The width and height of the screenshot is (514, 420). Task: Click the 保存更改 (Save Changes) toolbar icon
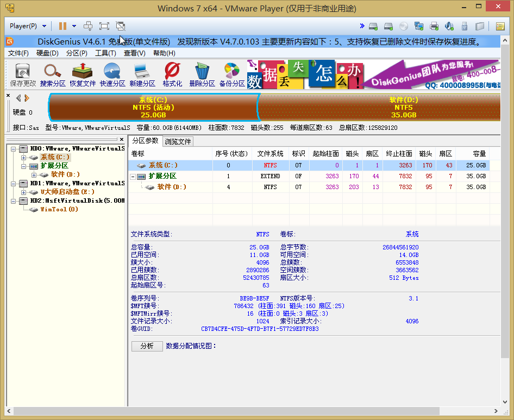coord(23,74)
